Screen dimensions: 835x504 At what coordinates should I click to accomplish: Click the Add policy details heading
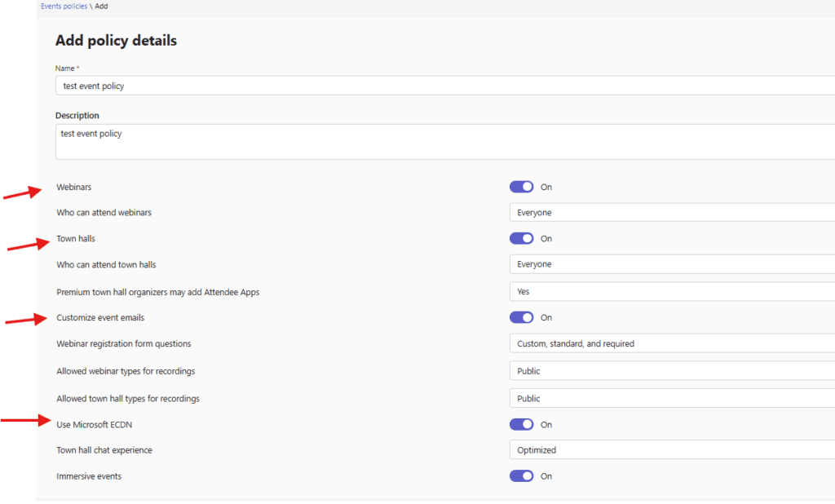[x=116, y=41]
